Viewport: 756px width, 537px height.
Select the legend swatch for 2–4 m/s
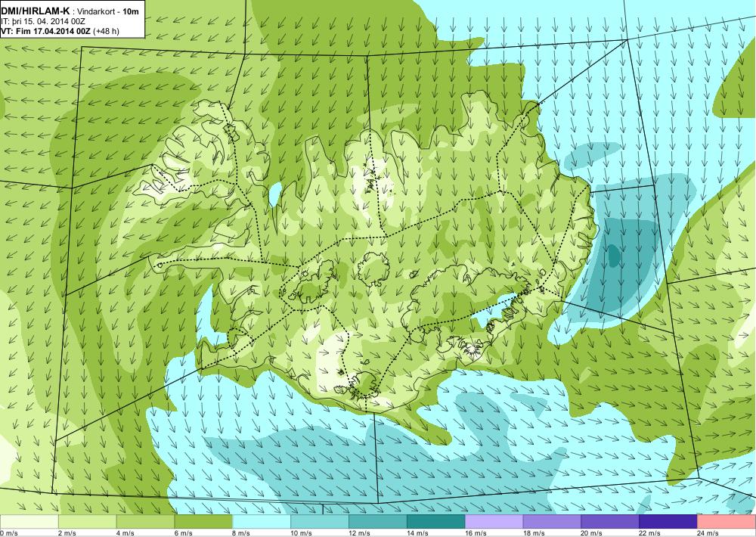[x=87, y=522]
